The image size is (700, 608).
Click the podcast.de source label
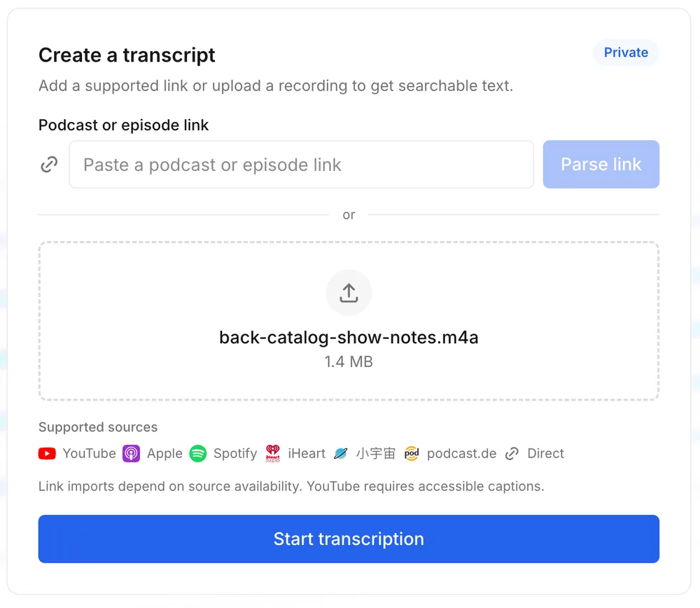[x=461, y=453]
